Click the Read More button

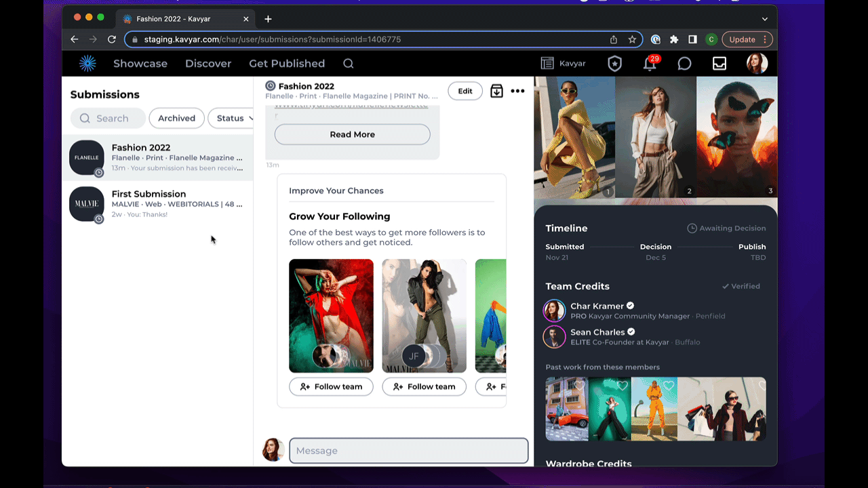tap(352, 134)
